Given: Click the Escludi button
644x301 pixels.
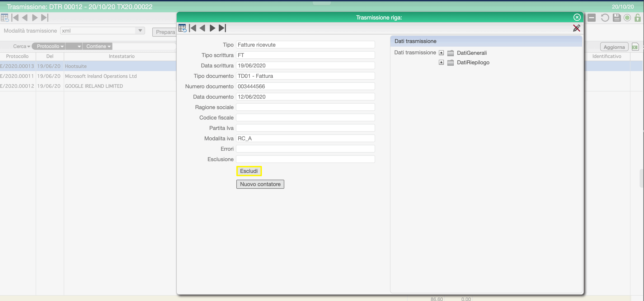Looking at the screenshot, I should coord(249,171).
